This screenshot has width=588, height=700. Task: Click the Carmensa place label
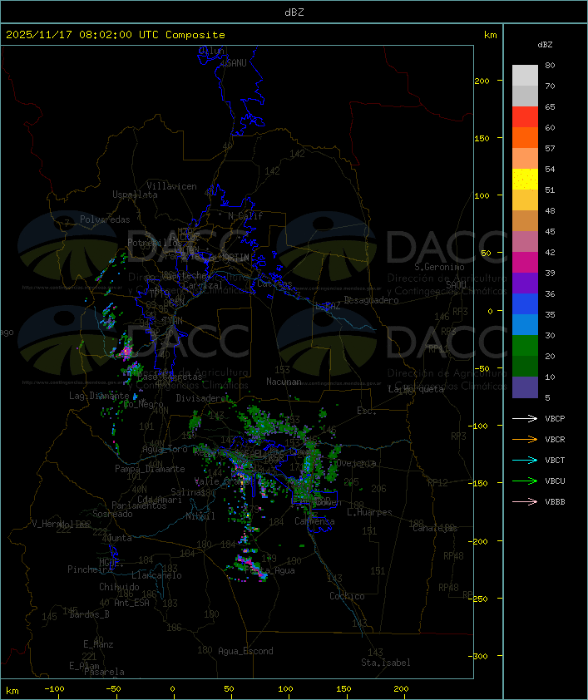pyautogui.click(x=314, y=521)
